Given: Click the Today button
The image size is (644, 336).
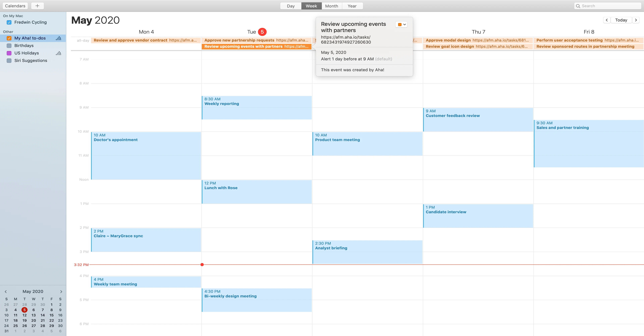Looking at the screenshot, I should point(621,20).
